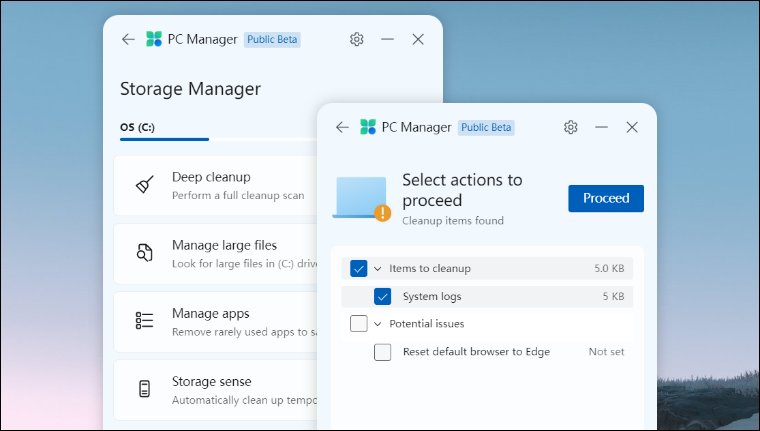
Task: Uncheck the System logs checkbox
Action: (x=382, y=297)
